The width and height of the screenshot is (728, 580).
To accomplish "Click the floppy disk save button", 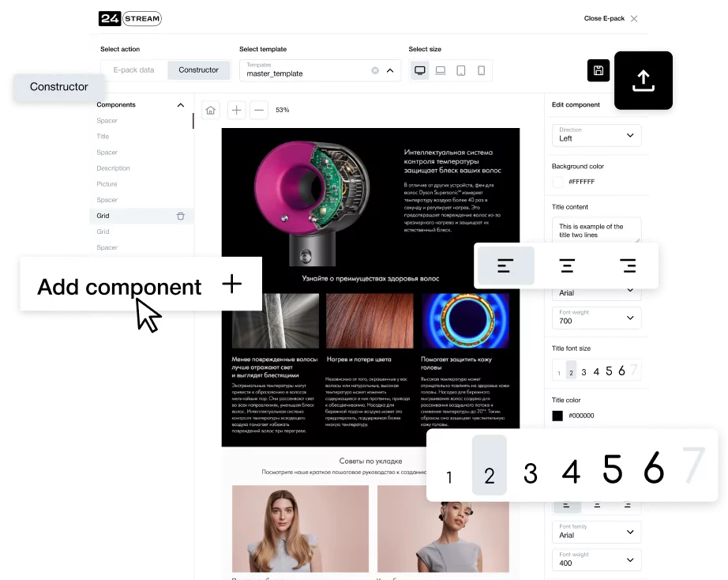I will point(599,70).
